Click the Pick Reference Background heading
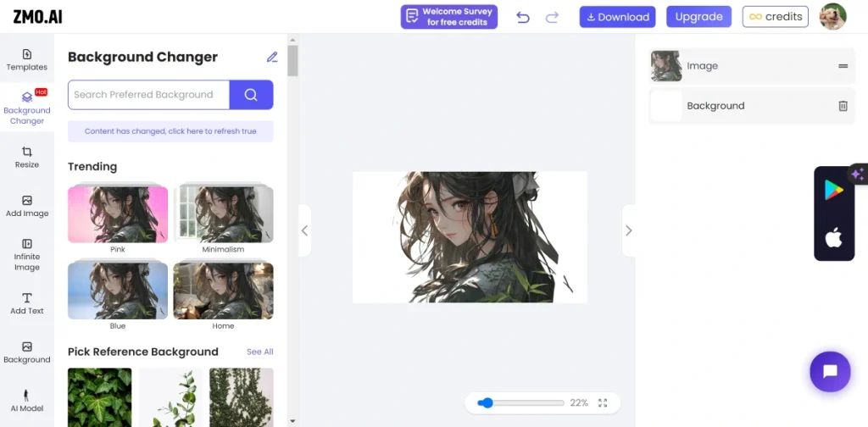The width and height of the screenshot is (868, 427). [142, 352]
